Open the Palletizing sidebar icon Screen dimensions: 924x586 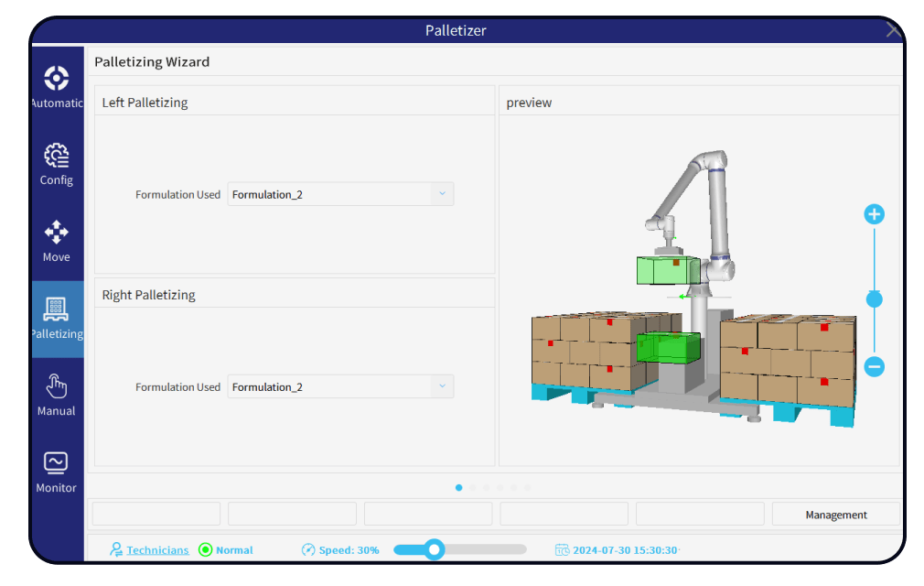(x=57, y=310)
